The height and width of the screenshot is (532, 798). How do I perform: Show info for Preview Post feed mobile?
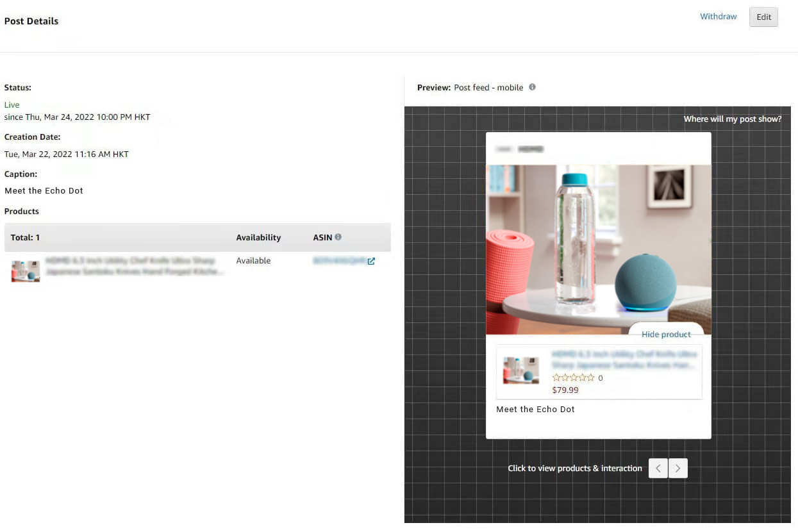coord(532,87)
